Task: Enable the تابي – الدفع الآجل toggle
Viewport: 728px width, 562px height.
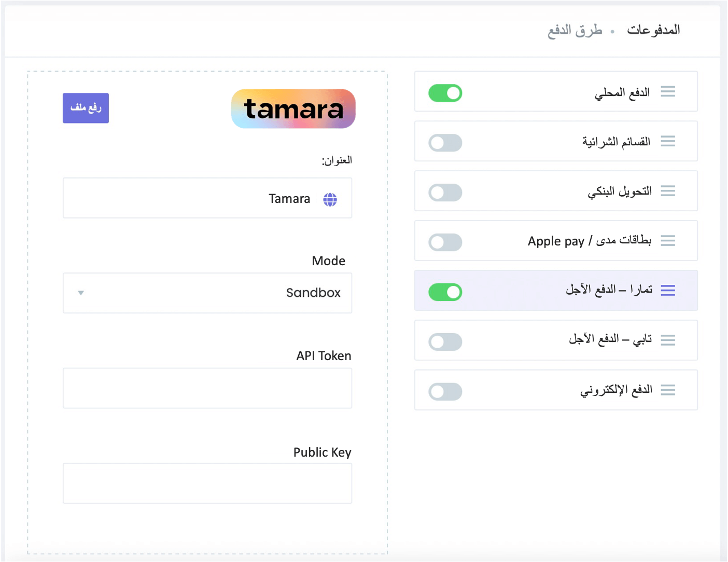Action: pos(445,342)
